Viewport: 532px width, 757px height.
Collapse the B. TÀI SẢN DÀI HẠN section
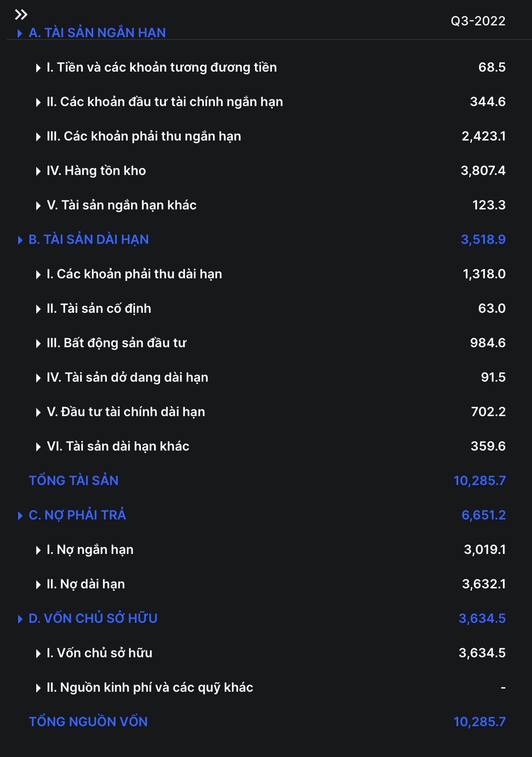pos(20,240)
